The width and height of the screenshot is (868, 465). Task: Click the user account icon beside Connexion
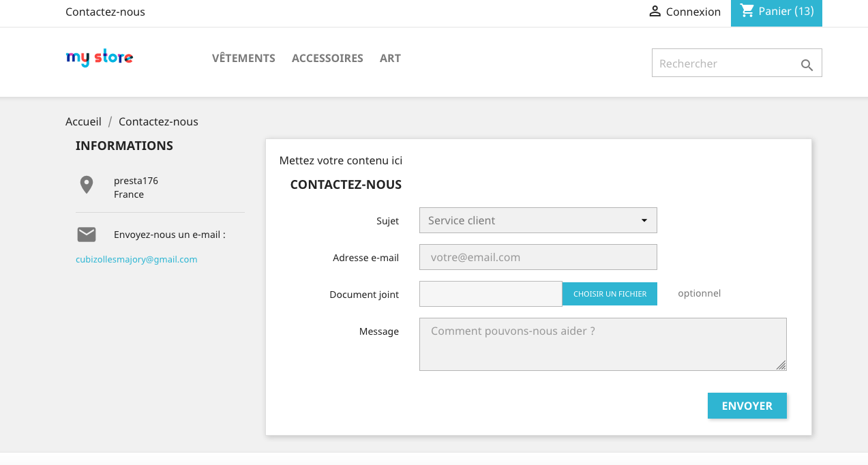(x=655, y=12)
